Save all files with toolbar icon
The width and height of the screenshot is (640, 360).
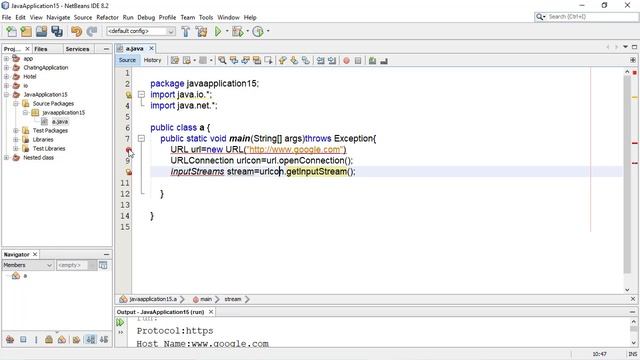click(57, 31)
